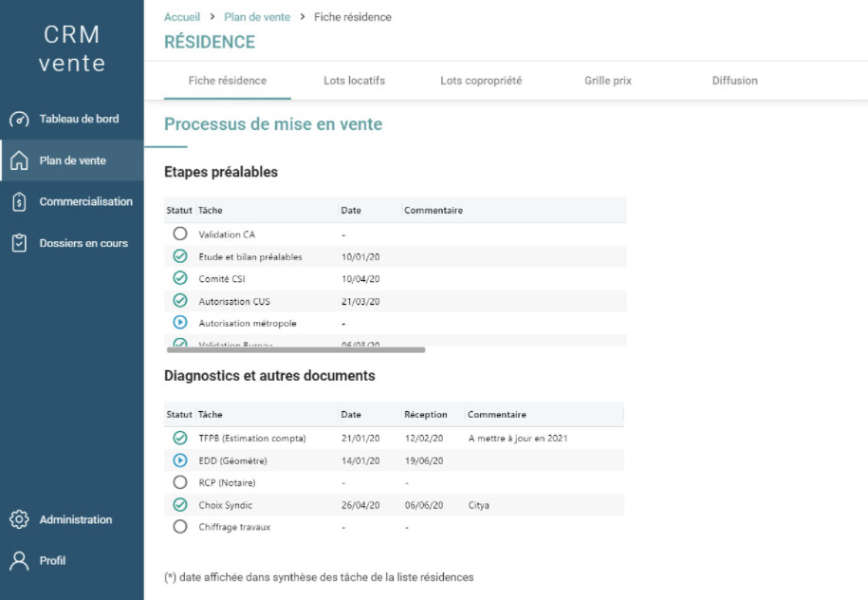Select Etude et bilan préalables task name
Screen dimensions: 868x600
[250, 256]
